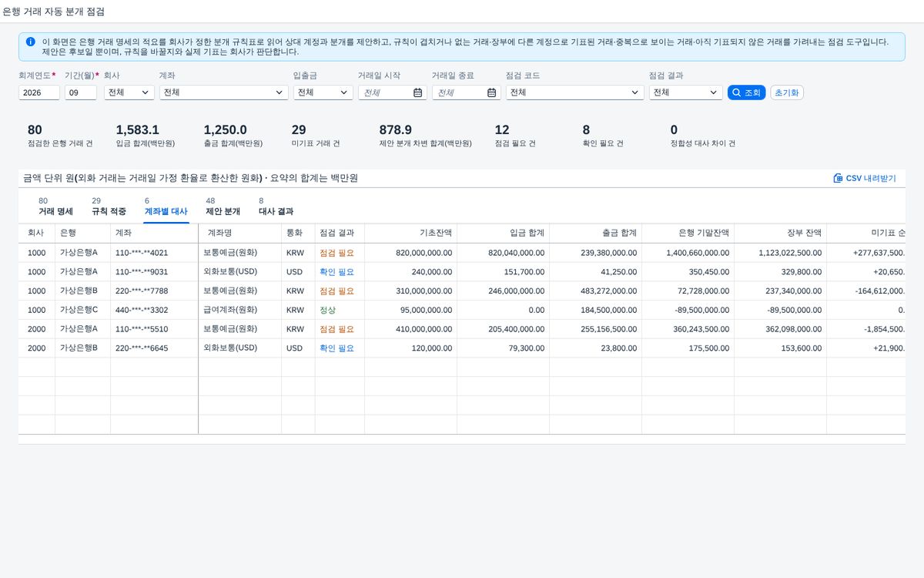924x578 pixels.
Task: Click account cell 110-***-**9031
Action: coord(154,272)
